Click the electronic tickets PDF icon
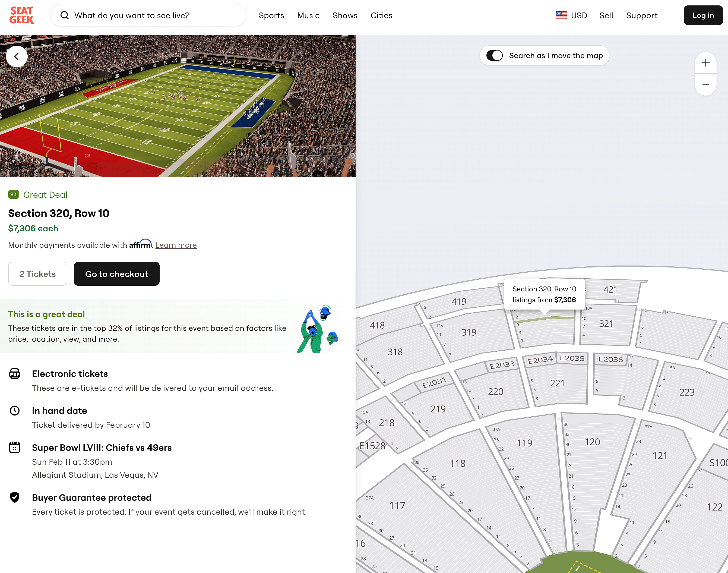This screenshot has width=728, height=573. [15, 374]
